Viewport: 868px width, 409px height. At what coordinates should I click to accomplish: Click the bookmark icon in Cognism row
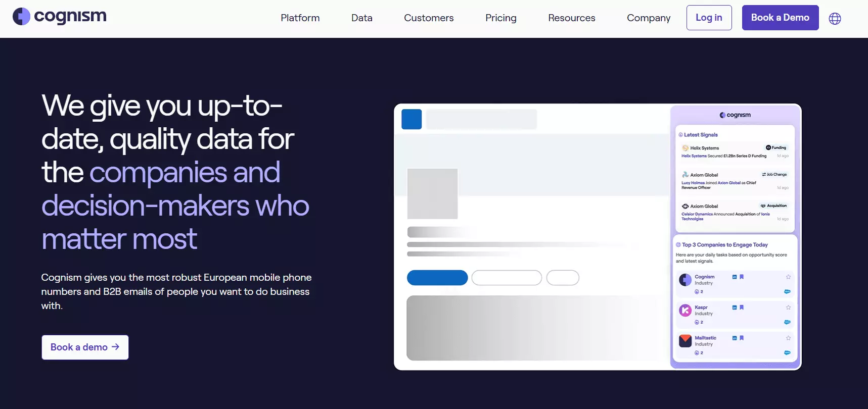(742, 277)
